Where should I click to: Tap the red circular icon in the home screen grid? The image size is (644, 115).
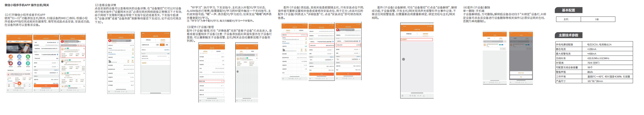(11, 63)
